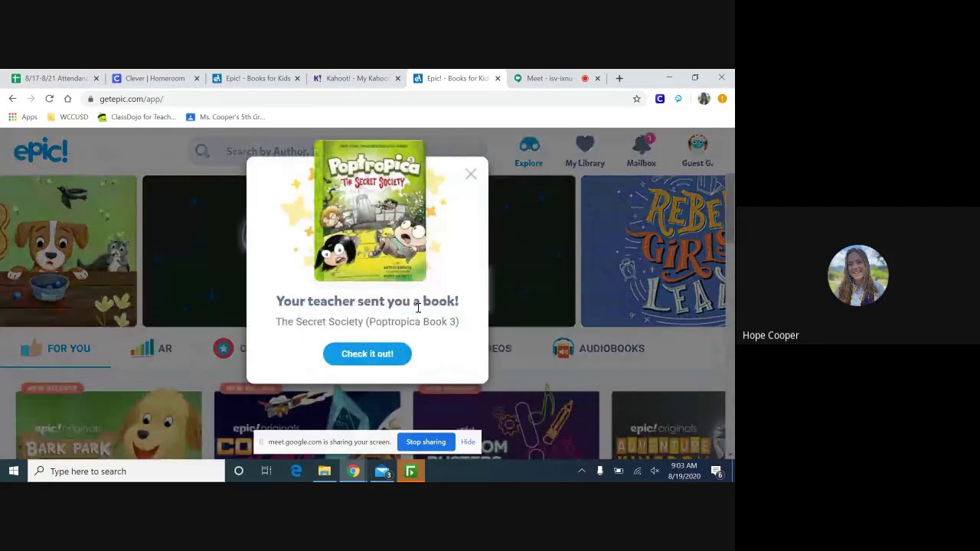
Task: Click the getepic.com address bar
Action: pos(364,99)
